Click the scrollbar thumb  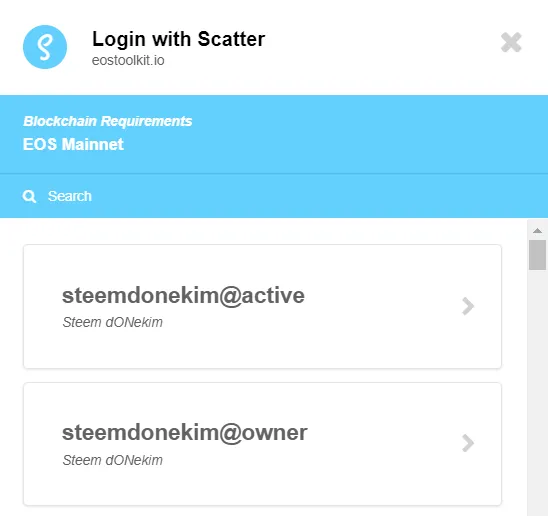click(538, 255)
